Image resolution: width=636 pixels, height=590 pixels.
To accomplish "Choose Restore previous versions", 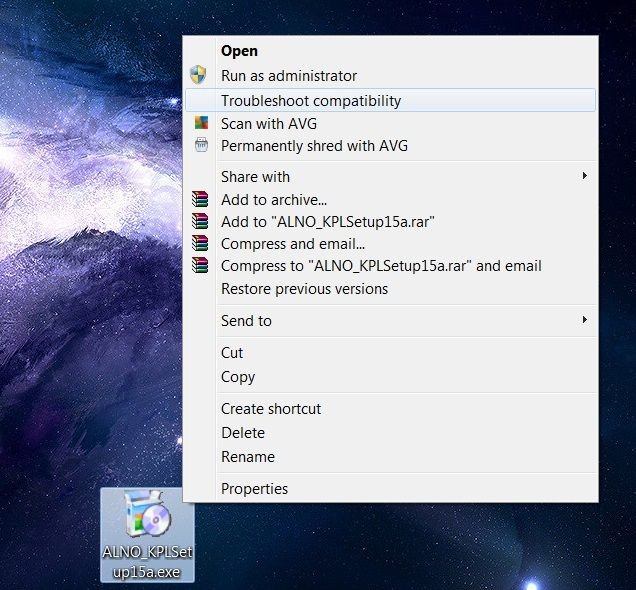I will [x=304, y=289].
